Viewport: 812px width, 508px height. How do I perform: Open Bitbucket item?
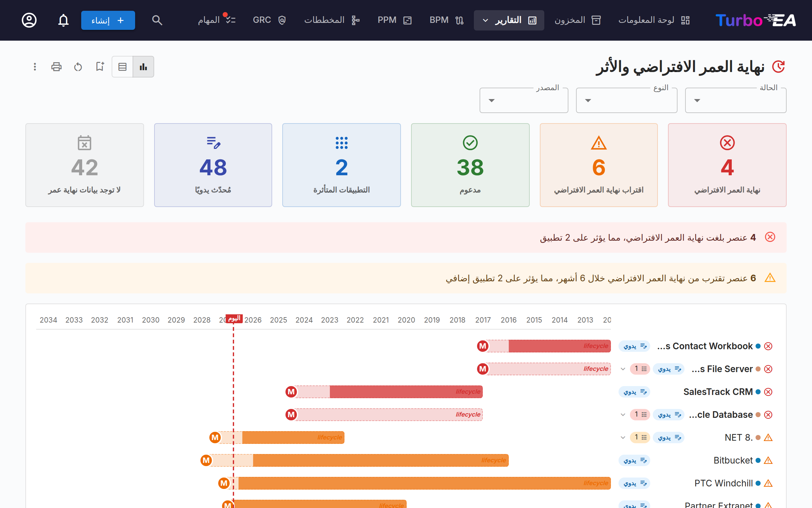733,460
